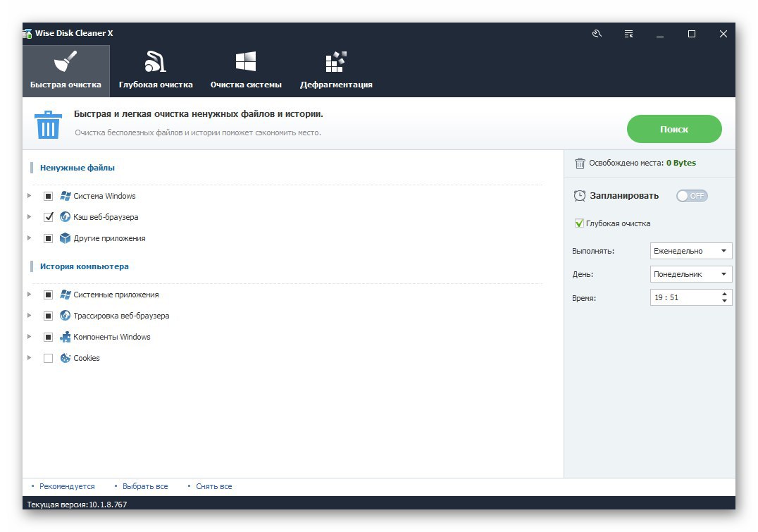Viewport: 758px width, 532px height.
Task: Expand the Компоненты Windows tree arrow
Action: [30, 337]
